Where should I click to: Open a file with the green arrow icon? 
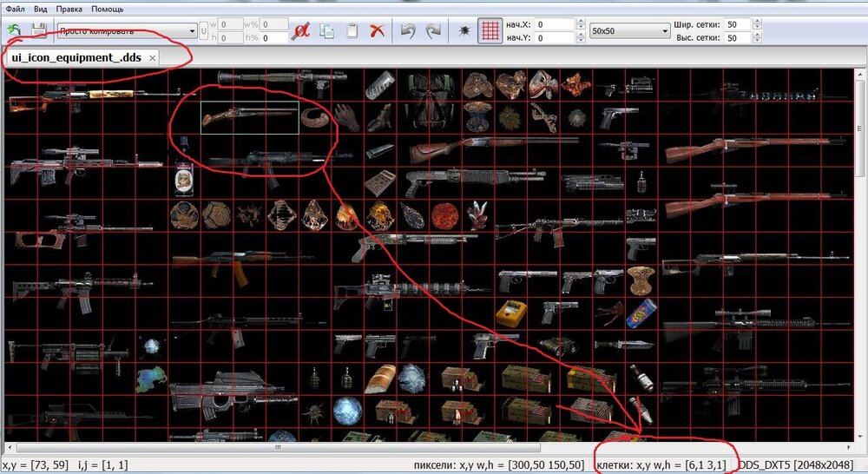click(15, 30)
